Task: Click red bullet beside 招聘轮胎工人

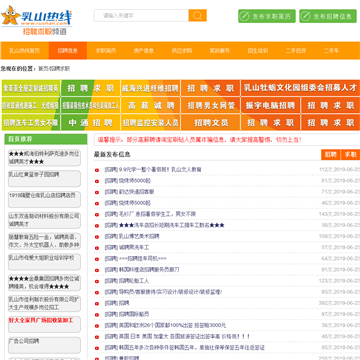Action: point(97,281)
